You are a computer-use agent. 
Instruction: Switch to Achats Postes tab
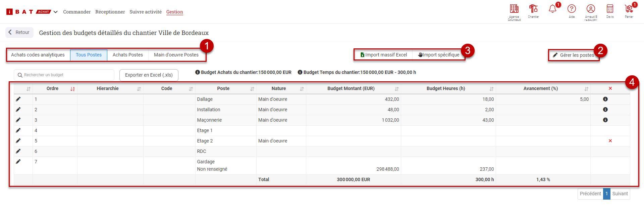(127, 55)
